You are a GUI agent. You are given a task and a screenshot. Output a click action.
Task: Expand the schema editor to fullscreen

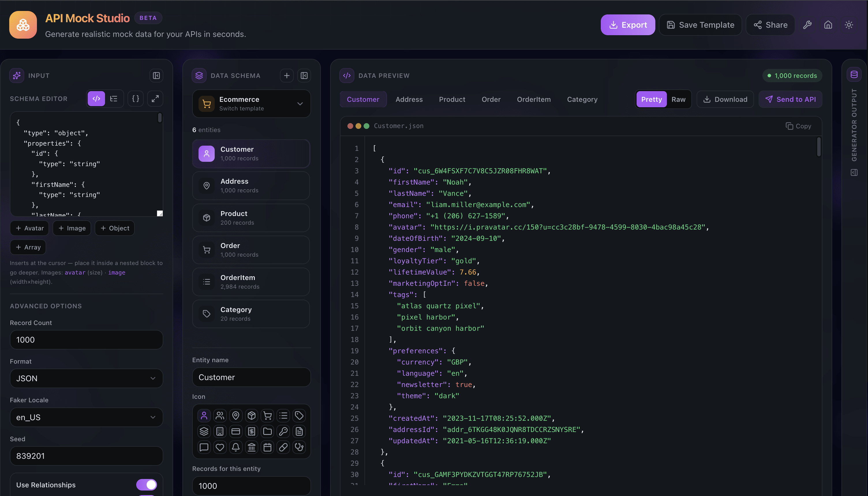click(x=155, y=99)
